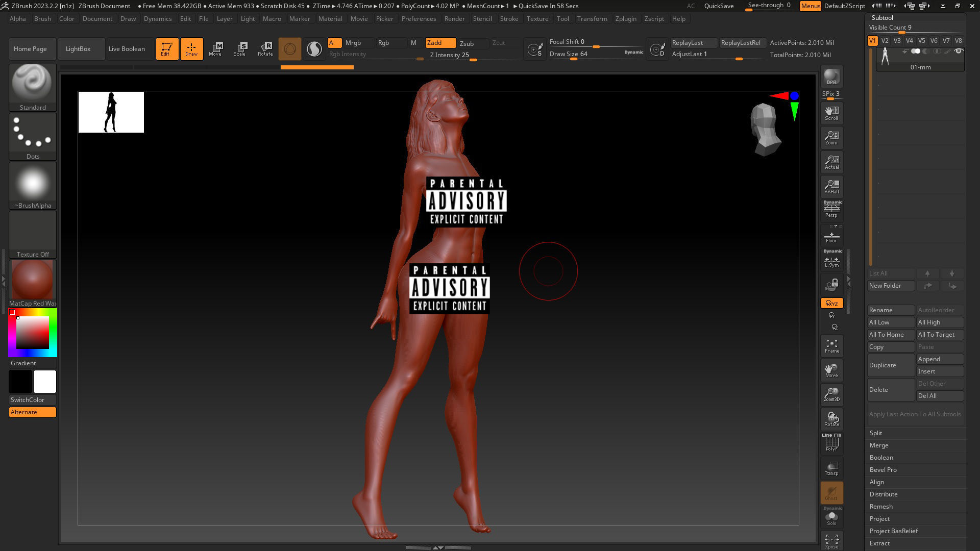Click the viewport Move navigation icon

pyautogui.click(x=831, y=370)
